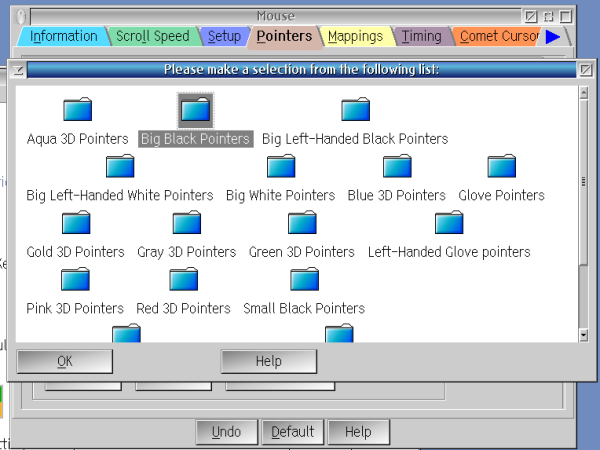Choose the Big Left-Handed Black Pointers folder
600x450 pixels.
click(x=356, y=110)
